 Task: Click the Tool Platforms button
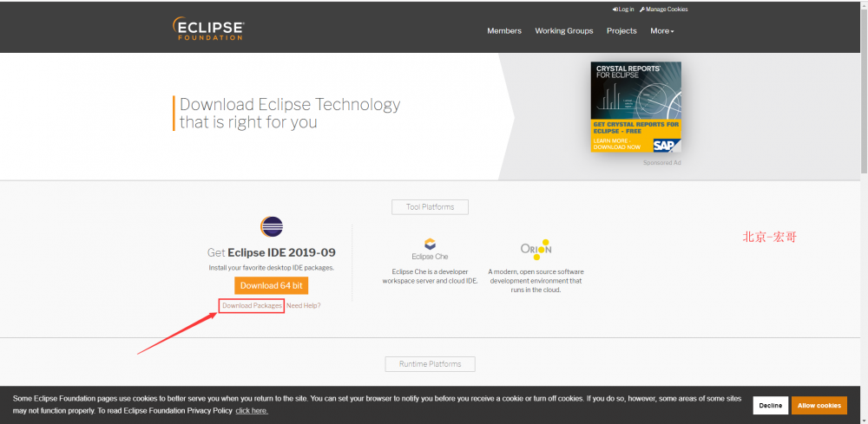coord(431,206)
